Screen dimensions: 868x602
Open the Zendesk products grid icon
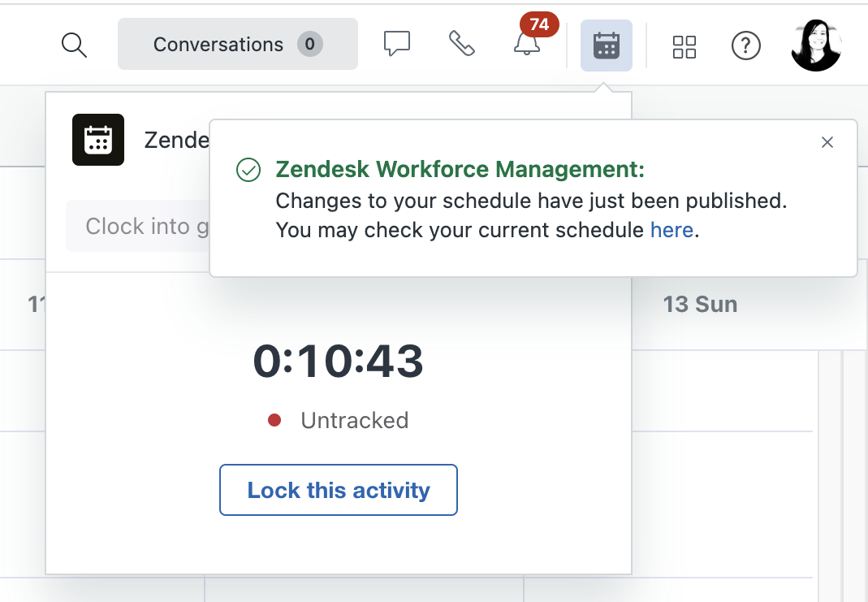(684, 46)
